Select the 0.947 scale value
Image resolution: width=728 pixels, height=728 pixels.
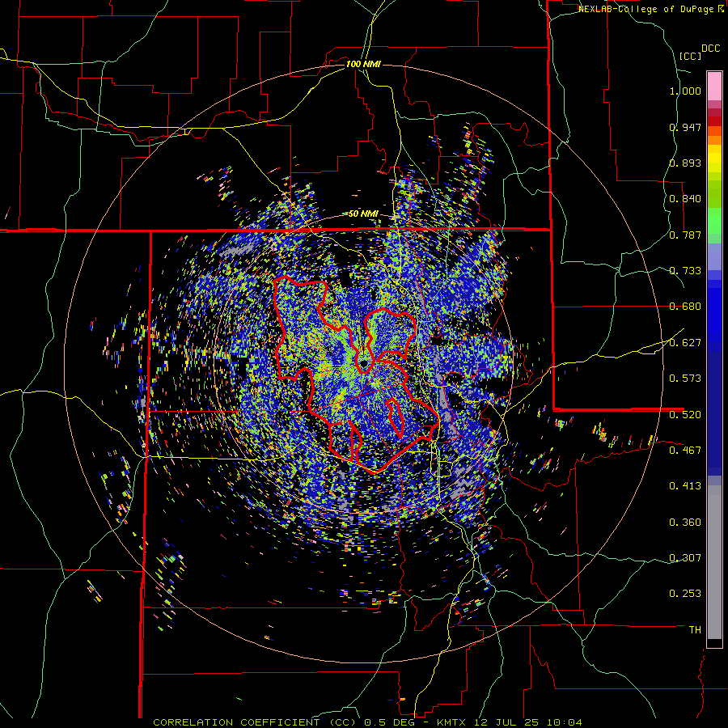pos(685,127)
